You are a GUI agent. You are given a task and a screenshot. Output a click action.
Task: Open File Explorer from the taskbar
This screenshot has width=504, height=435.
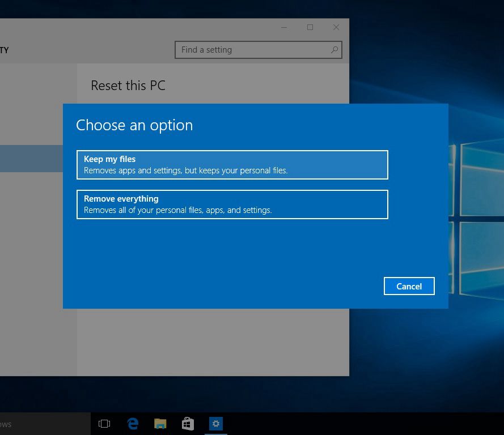click(160, 423)
